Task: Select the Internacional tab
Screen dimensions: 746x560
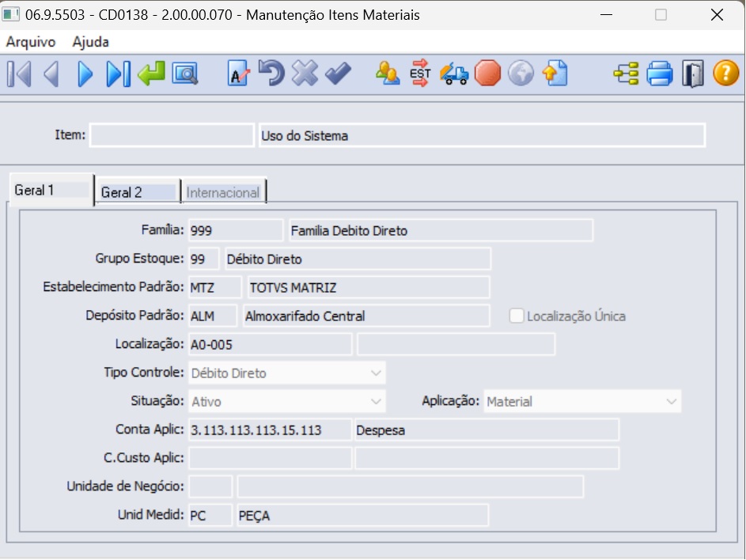Action: click(223, 192)
